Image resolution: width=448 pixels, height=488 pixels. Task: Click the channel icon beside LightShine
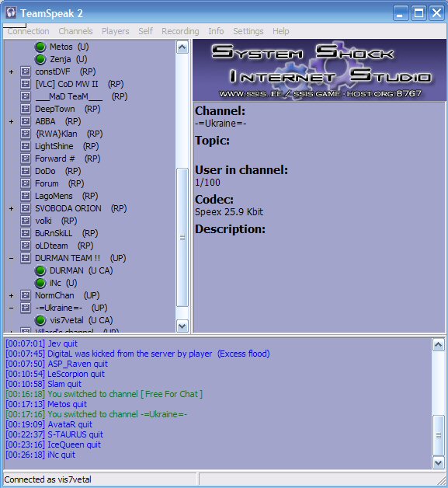(x=26, y=146)
